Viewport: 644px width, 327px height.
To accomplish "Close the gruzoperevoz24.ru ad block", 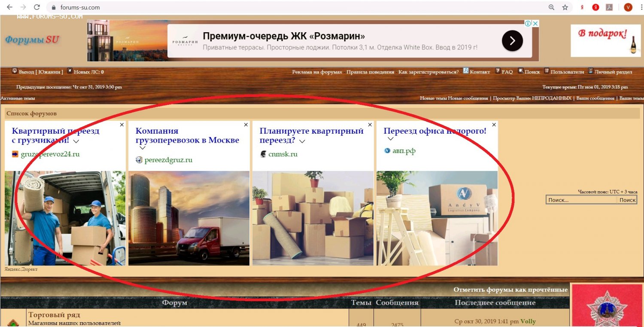I will pyautogui.click(x=122, y=125).
